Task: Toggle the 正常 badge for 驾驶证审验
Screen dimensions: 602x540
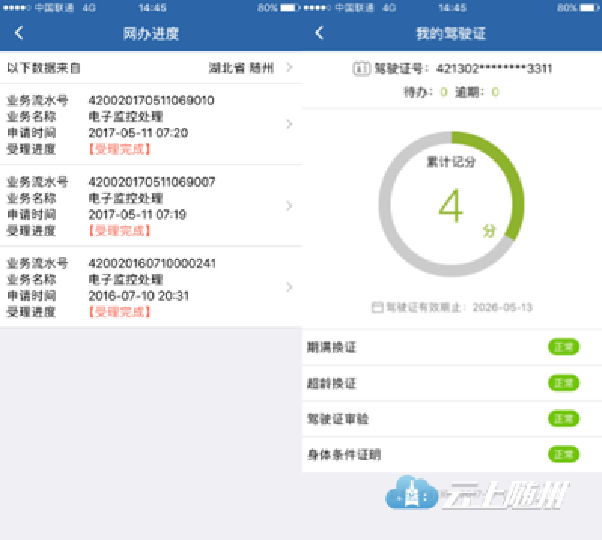Action: [563, 419]
